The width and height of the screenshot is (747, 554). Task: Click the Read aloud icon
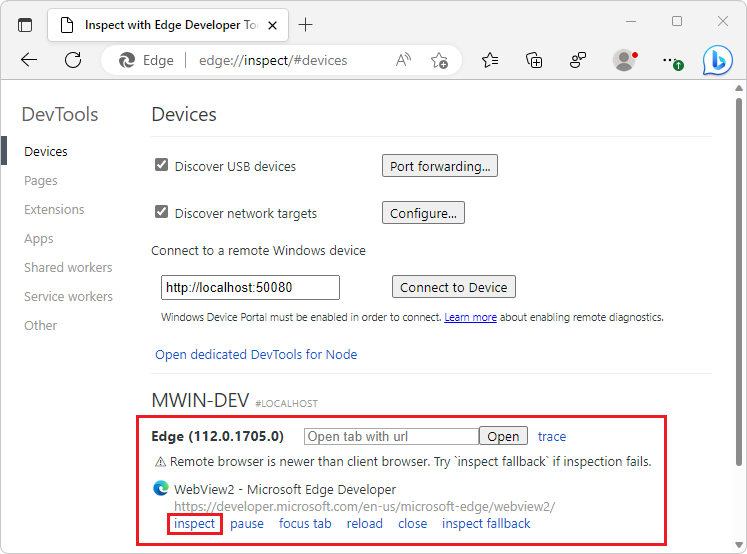403,60
